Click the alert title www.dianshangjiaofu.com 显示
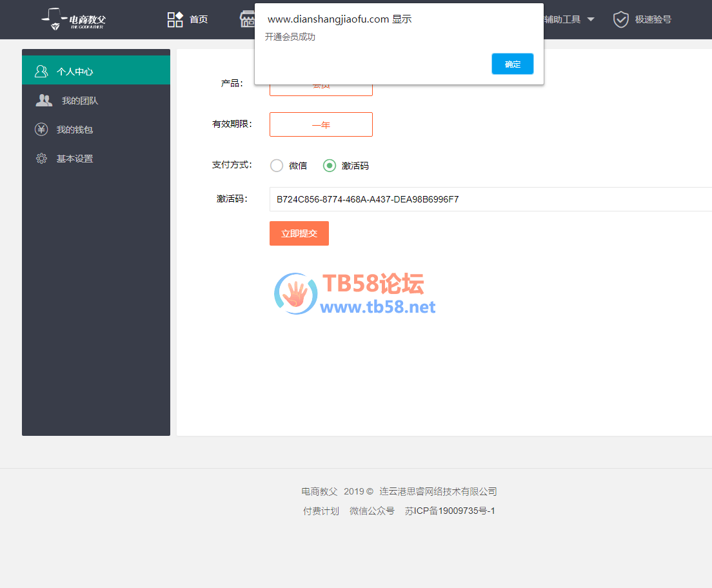The image size is (712, 588). (340, 19)
